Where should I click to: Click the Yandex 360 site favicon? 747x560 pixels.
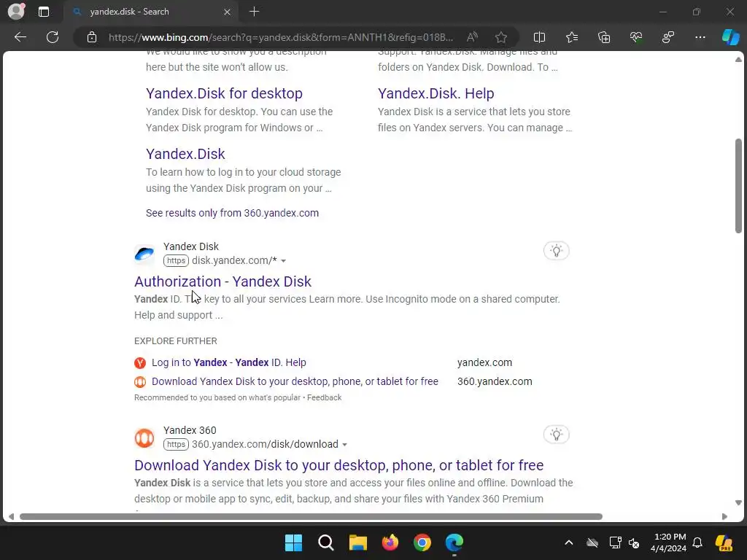click(x=144, y=437)
